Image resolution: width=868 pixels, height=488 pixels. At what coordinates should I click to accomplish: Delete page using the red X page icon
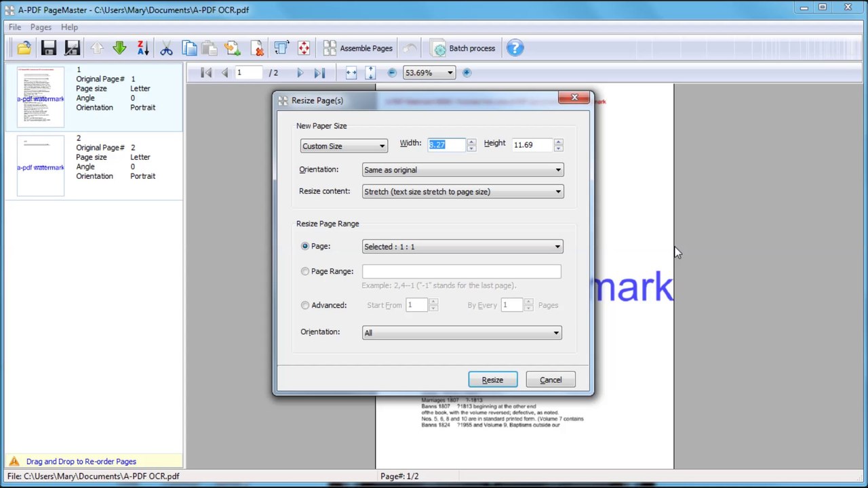tap(257, 48)
